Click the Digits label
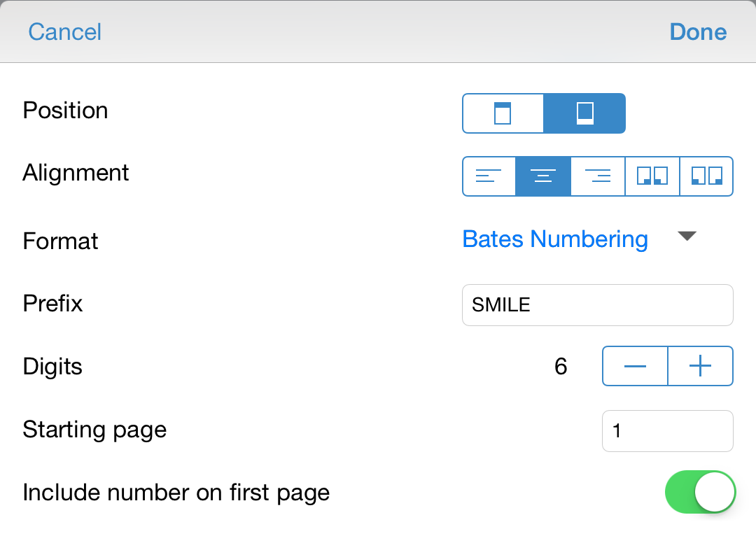Image resolution: width=756 pixels, height=543 pixels. [x=52, y=367]
